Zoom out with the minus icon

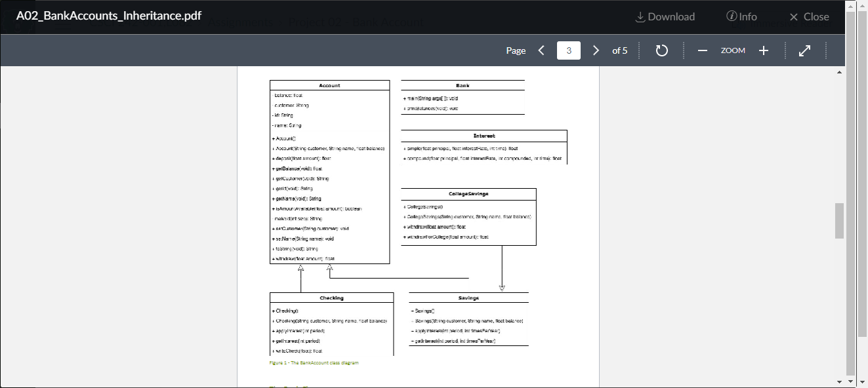click(x=703, y=50)
